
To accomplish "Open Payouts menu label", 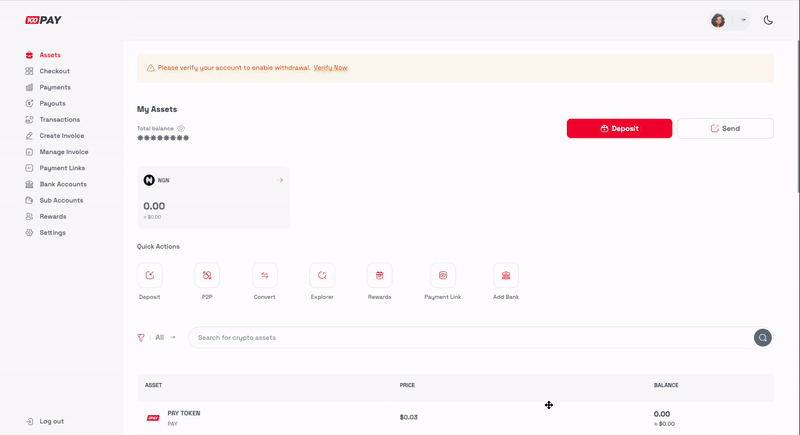I will [x=53, y=104].
